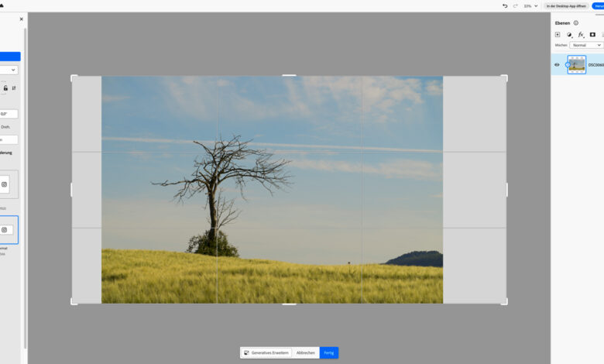Click the bottom-right crop corner handle
The height and width of the screenshot is (364, 604).
(504, 301)
